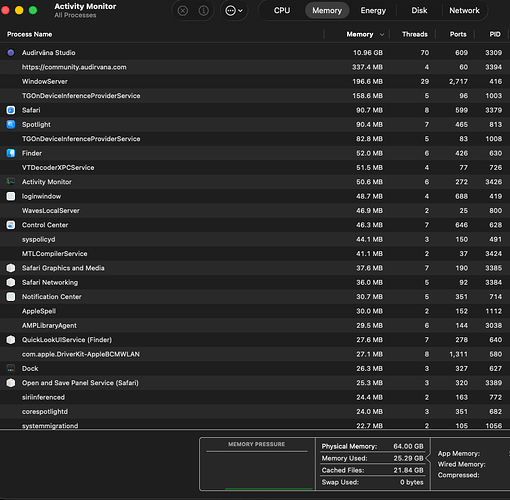
Task: Select the WindowServer process row
Action: click(255, 81)
